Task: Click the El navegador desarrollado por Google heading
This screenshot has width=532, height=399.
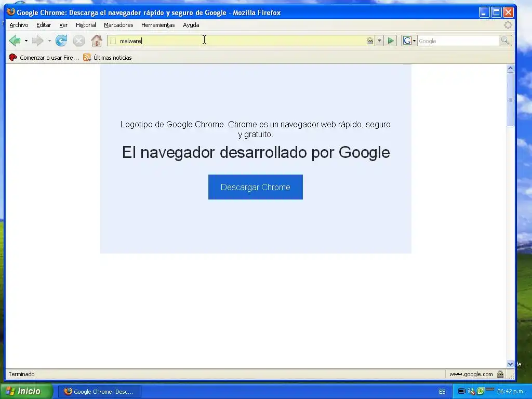Action: point(256,152)
